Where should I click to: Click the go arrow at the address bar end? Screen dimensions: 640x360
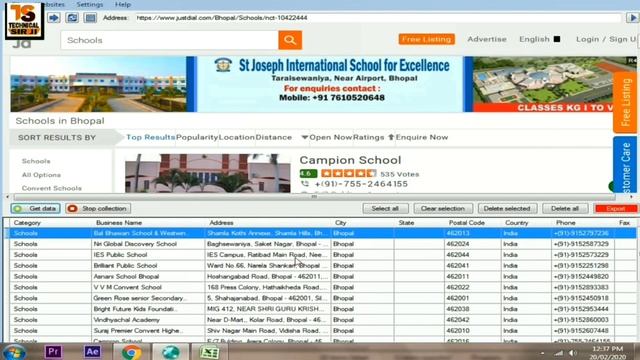(x=632, y=18)
